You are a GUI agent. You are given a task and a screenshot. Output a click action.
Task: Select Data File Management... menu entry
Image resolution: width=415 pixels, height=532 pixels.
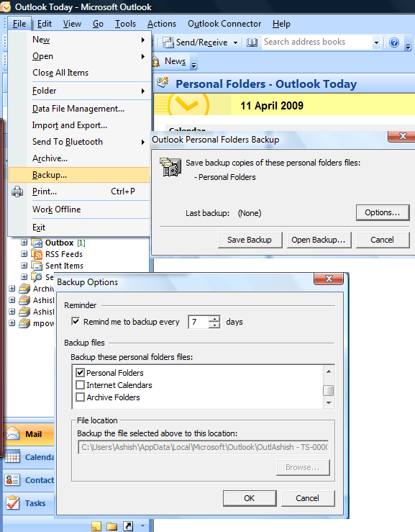tap(79, 109)
